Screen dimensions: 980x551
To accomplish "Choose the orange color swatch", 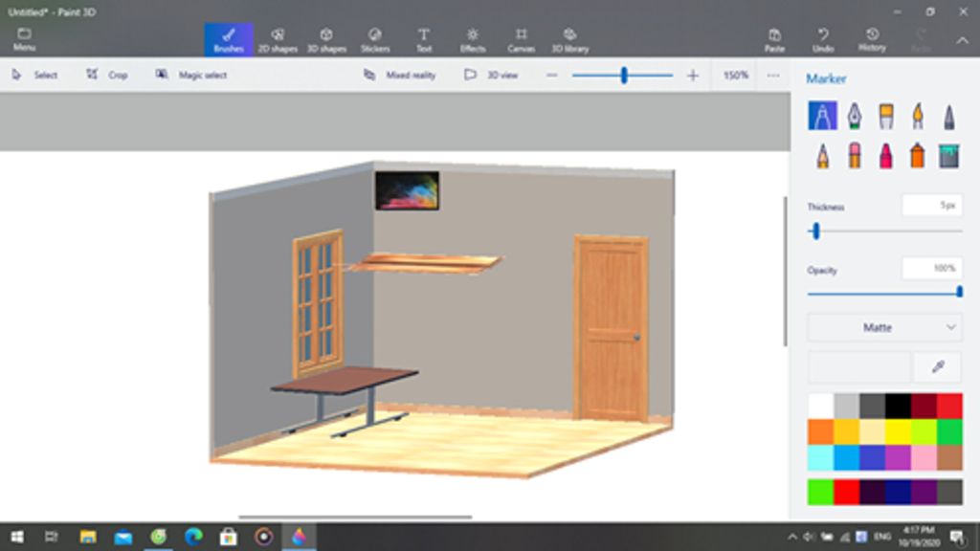I will pyautogui.click(x=820, y=431).
